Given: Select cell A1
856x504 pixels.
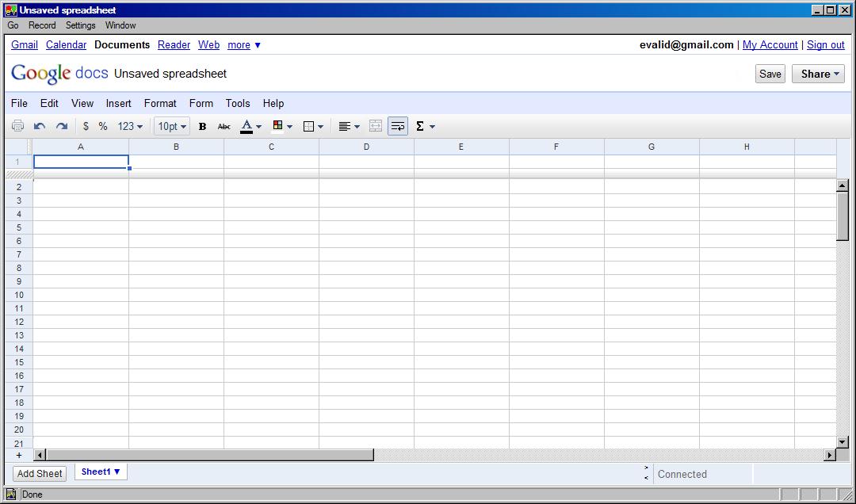Looking at the screenshot, I should (x=81, y=162).
